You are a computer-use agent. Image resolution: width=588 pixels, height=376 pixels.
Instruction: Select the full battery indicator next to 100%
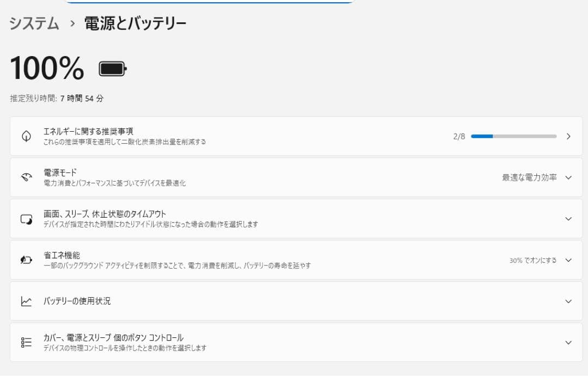tap(111, 67)
